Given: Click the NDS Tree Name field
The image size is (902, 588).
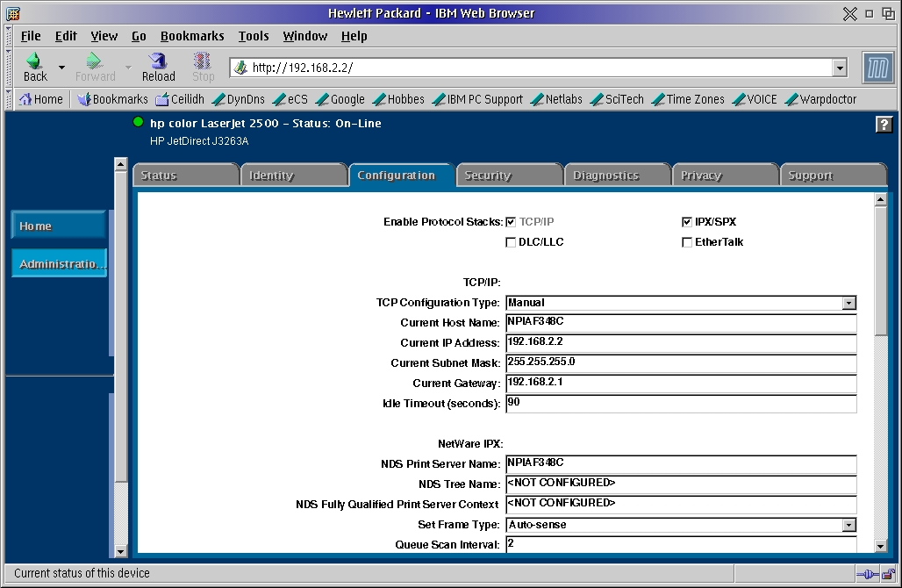Looking at the screenshot, I should click(x=681, y=484).
